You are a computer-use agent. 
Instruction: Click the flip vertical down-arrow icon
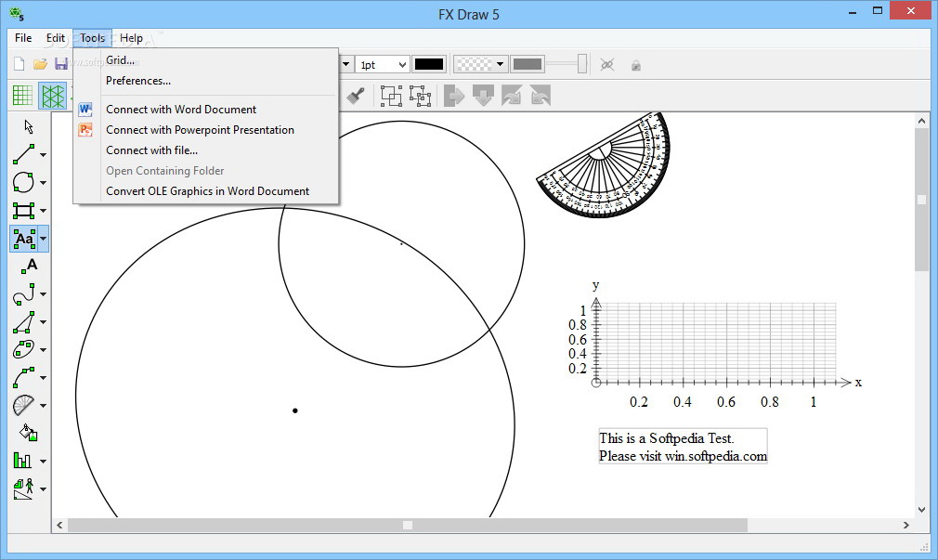tap(483, 96)
